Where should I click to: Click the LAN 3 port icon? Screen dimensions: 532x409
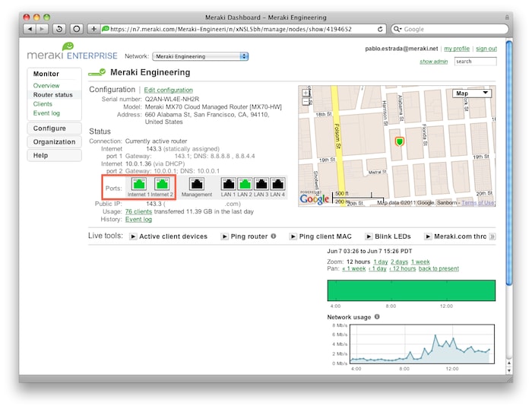click(261, 184)
